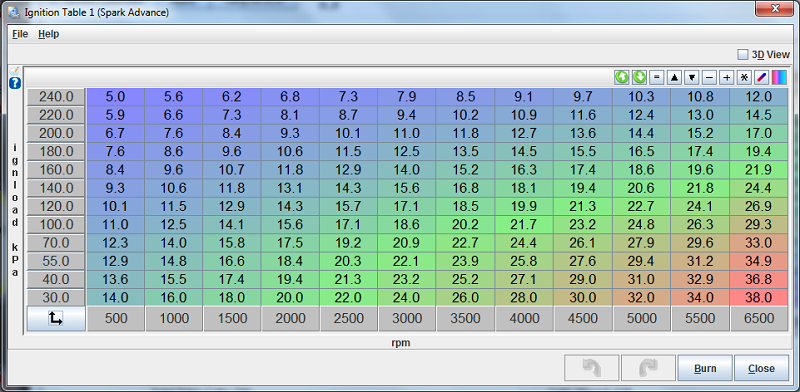
Task: Select the spark cell showing 18.4
Action: tap(291, 261)
